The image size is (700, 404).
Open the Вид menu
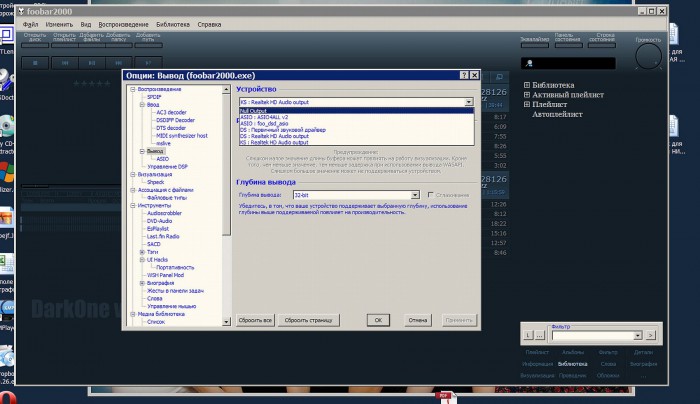pyautogui.click(x=86, y=25)
